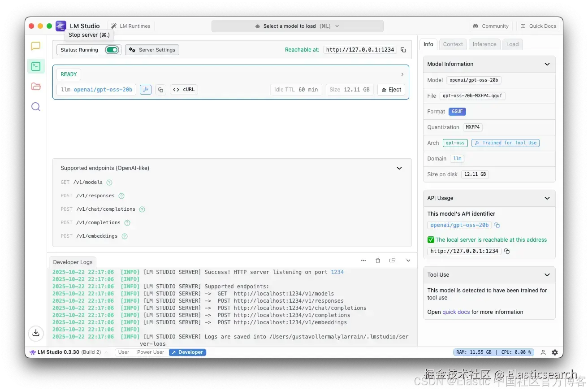Open user account icon in status bar
Image resolution: width=588 pixels, height=391 pixels.
pos(543,352)
